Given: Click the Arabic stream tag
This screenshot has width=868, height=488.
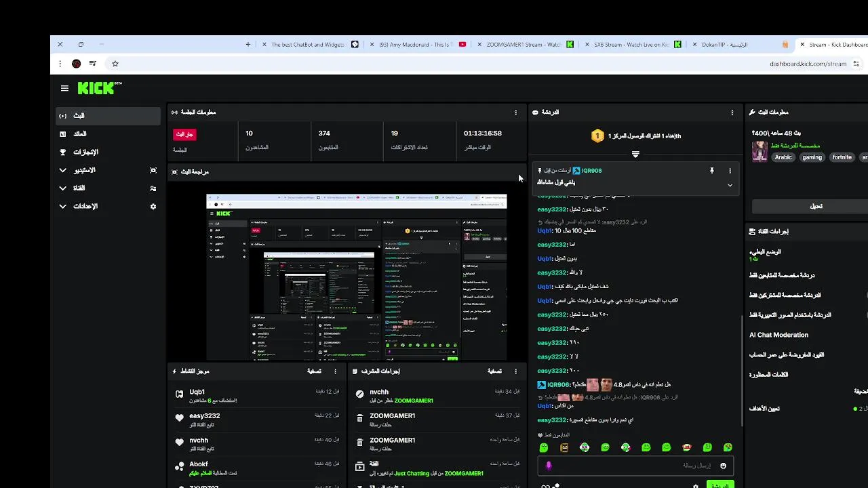Looking at the screenshot, I should click(x=783, y=157).
